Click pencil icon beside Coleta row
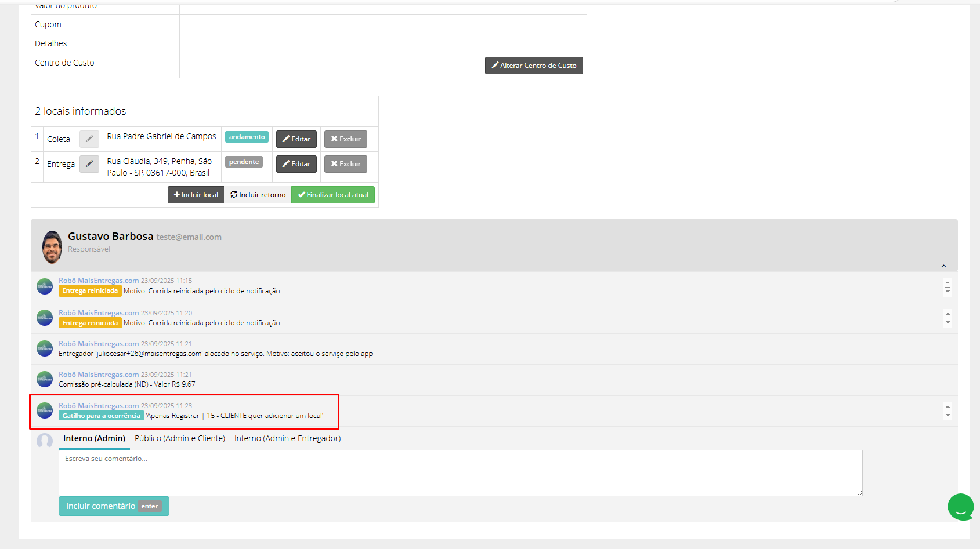The width and height of the screenshot is (980, 549). pyautogui.click(x=89, y=139)
